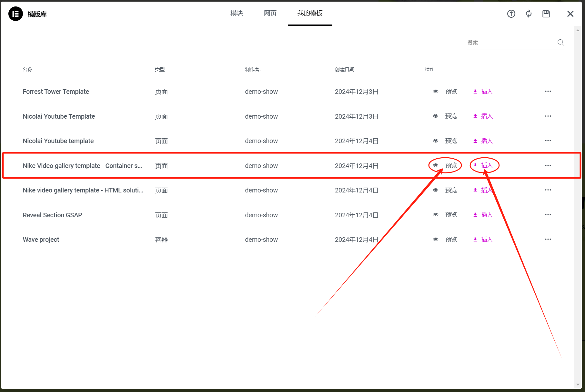Screen dimensions: 585x392
Task: Switch to the 网页 tab
Action: point(270,13)
